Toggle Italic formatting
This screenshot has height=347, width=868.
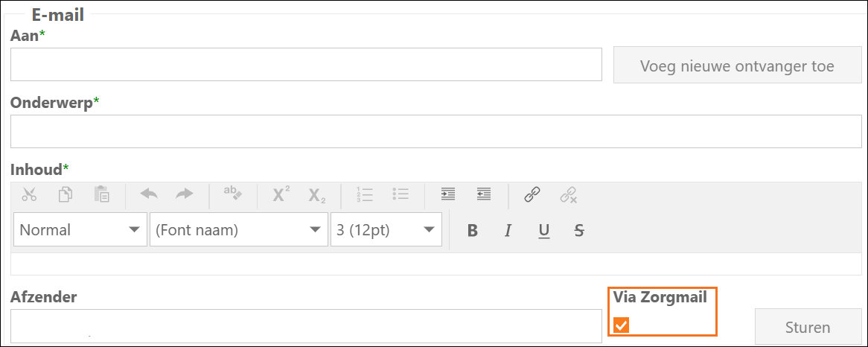(508, 230)
